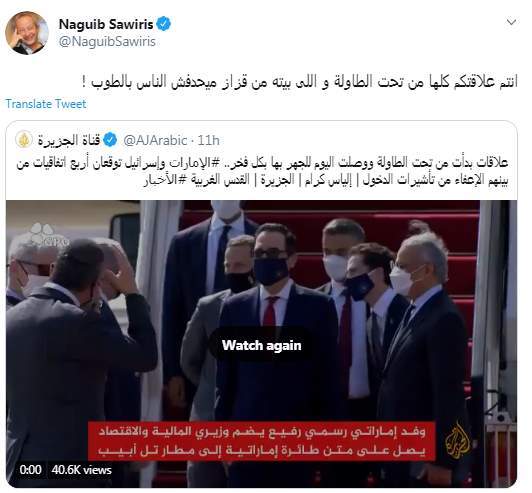Screen dimensions: 532x493
Task: Open the Al Jazeera channel avatar icon
Action: pos(24,140)
